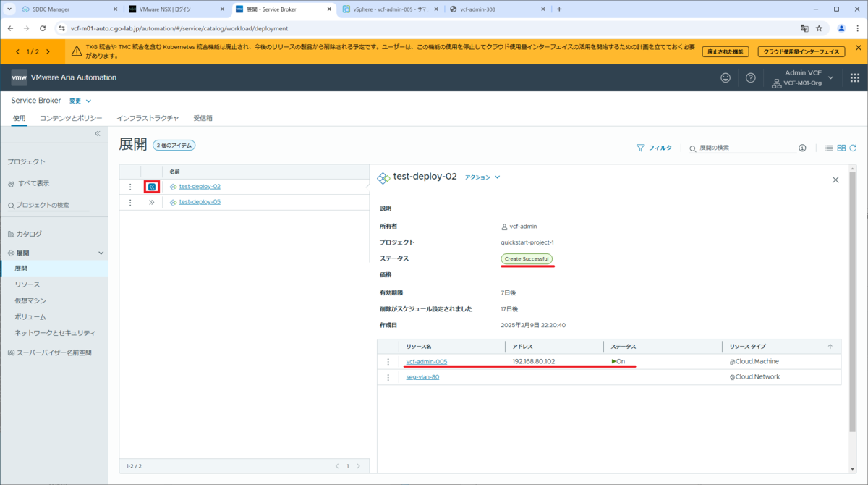
Task: Open test-deploy-05 deployment link
Action: (200, 203)
